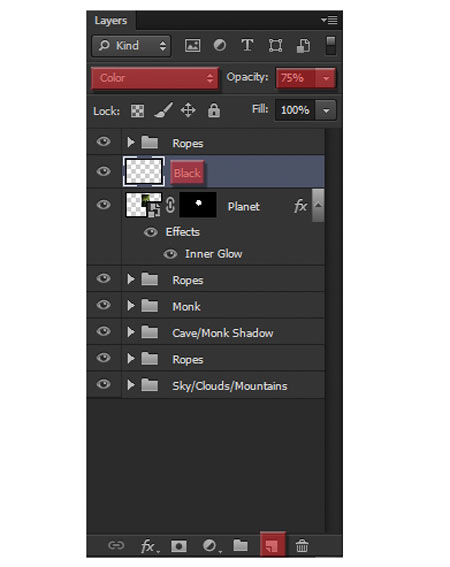Filter by adjustment layers icon
This screenshot has width=450, height=567.
tap(220, 46)
